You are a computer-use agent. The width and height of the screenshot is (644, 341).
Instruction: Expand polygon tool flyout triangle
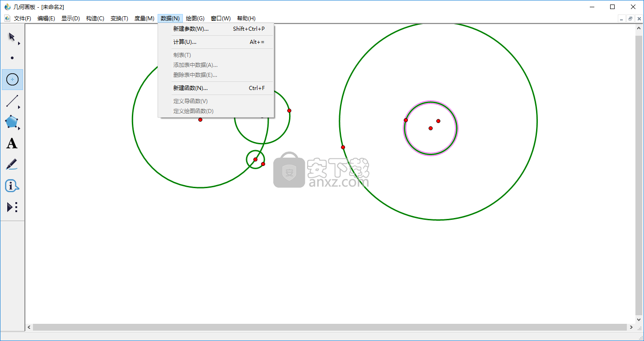pyautogui.click(x=19, y=128)
